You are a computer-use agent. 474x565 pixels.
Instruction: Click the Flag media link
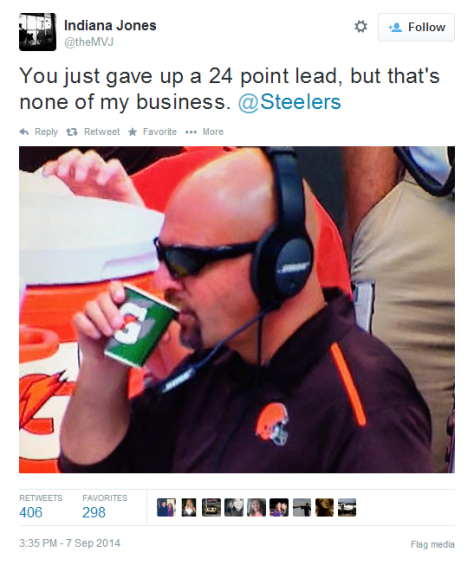coord(433,544)
